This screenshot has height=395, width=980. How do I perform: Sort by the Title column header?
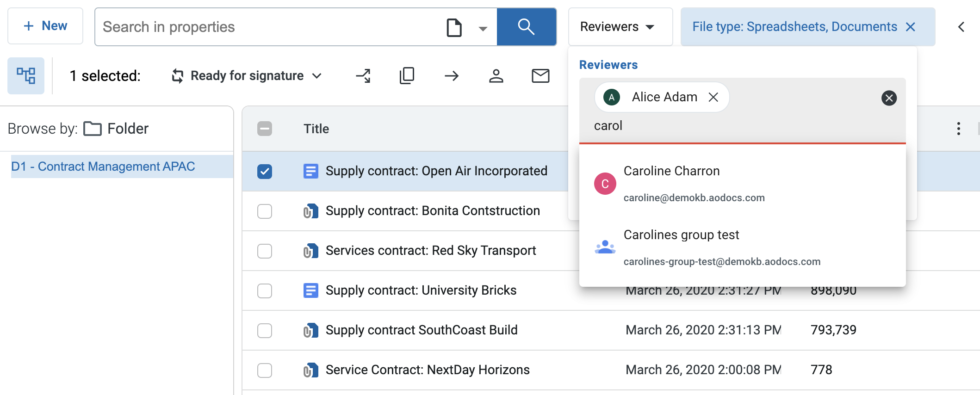click(x=316, y=129)
